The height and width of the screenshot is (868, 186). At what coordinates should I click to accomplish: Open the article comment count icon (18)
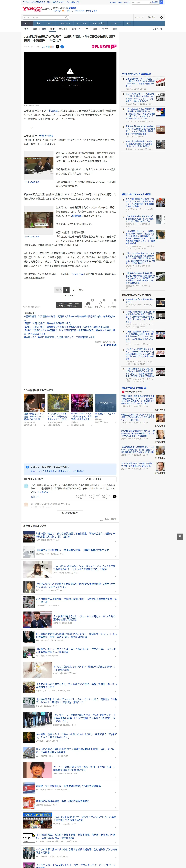click(44, 47)
